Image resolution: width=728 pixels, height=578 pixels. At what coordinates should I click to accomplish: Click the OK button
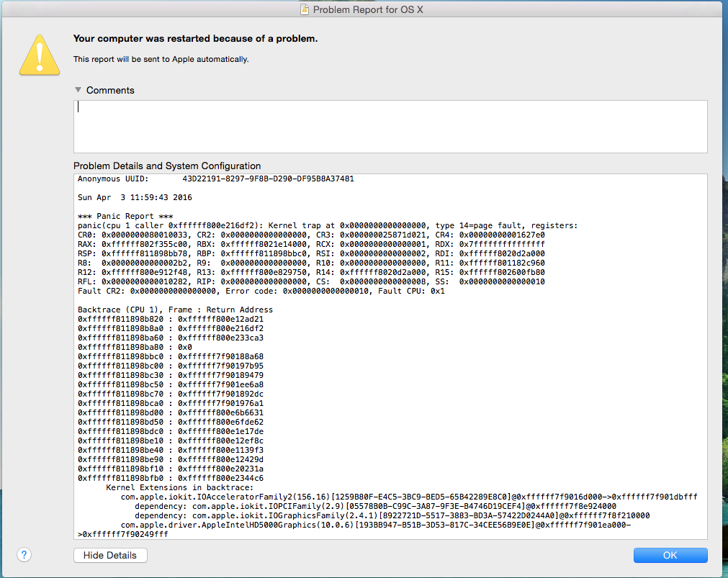pos(670,555)
